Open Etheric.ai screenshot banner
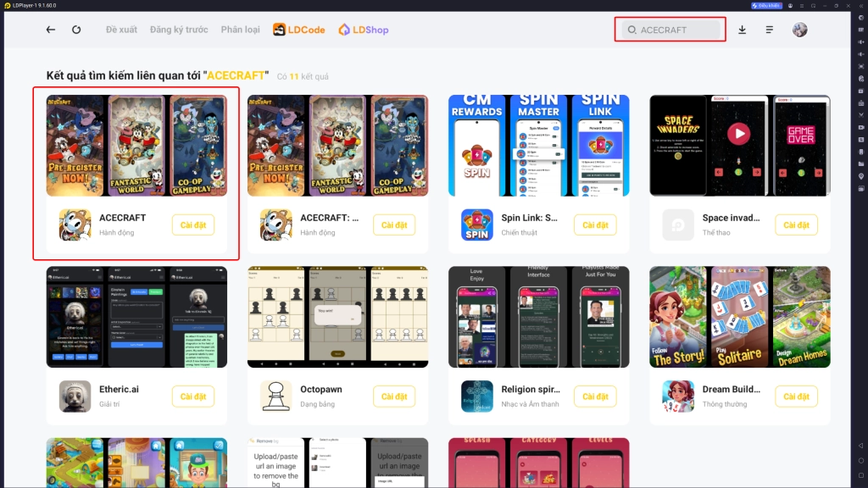868x488 pixels. tap(136, 317)
